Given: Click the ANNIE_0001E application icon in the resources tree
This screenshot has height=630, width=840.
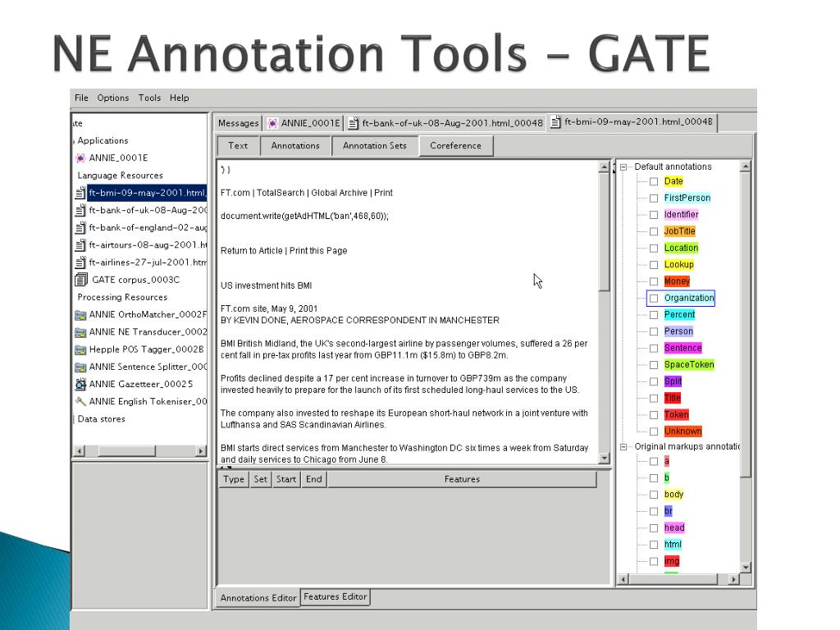Looking at the screenshot, I should click(x=80, y=158).
